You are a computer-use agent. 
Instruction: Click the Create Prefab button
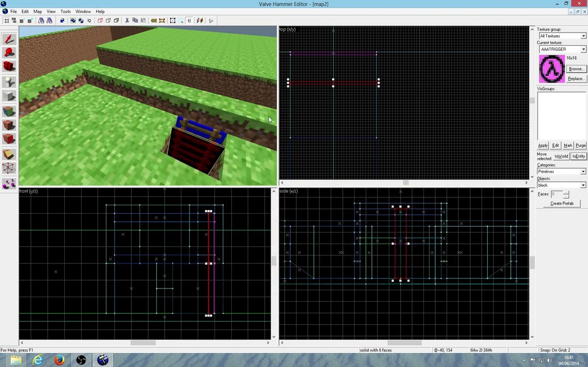[x=562, y=203]
